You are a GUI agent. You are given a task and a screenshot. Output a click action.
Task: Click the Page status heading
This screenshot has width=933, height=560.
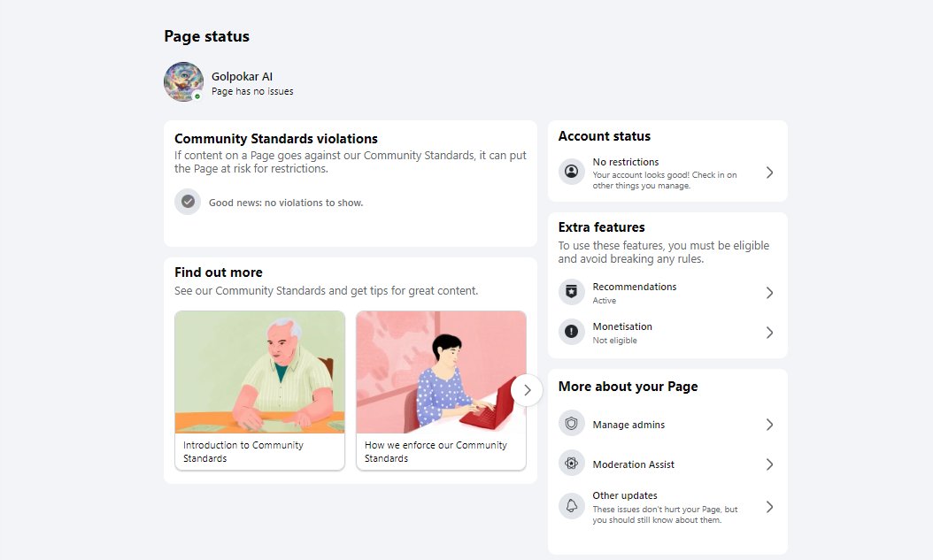206,36
